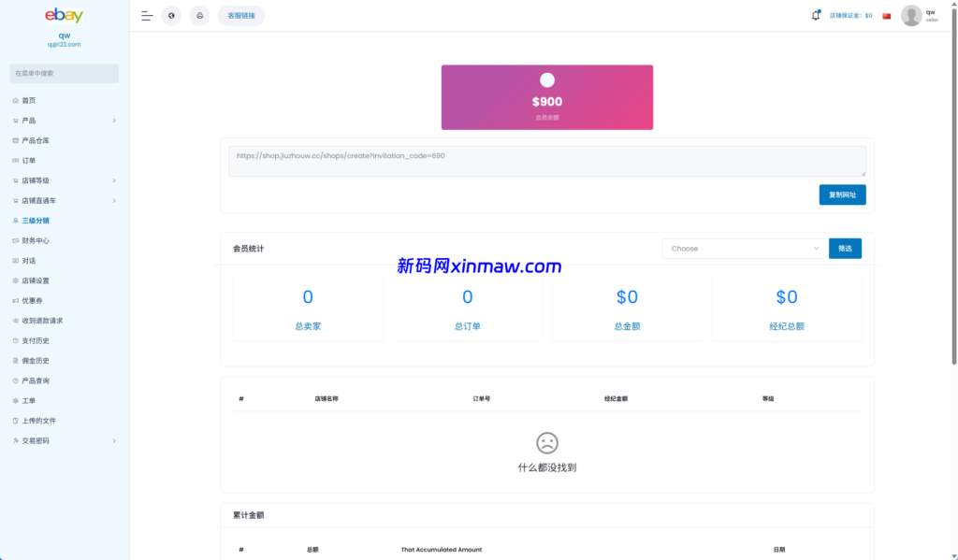Open the language globe icon

tap(171, 15)
